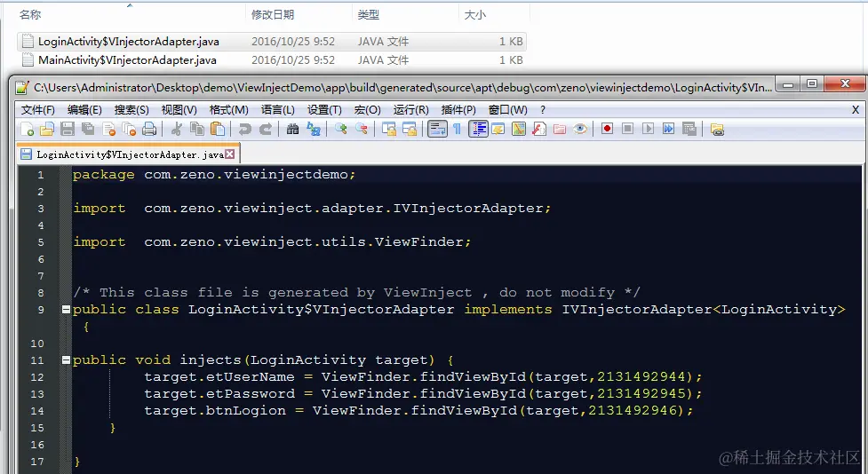The image size is (868, 474).
Task: Click ViewFinder in the line 5 import
Action: 419,242
